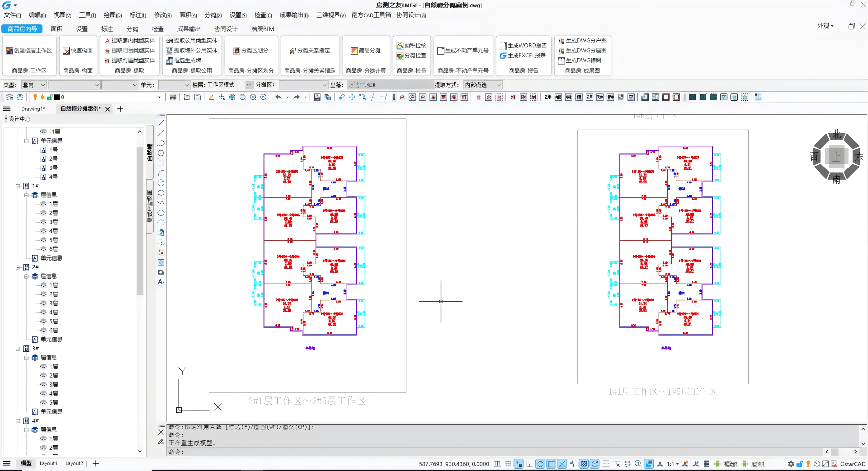This screenshot has height=471, width=868.
Task: Open the 成果输出 menu
Action: coord(294,15)
